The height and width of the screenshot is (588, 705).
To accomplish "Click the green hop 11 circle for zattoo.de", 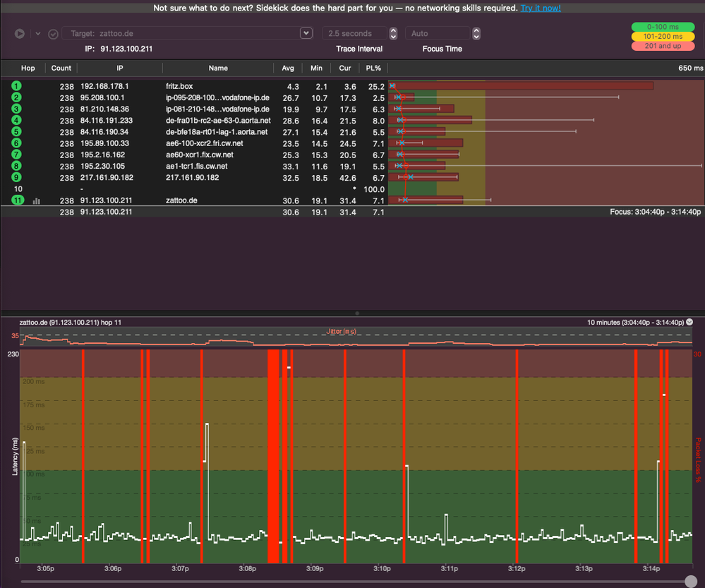I will [18, 200].
